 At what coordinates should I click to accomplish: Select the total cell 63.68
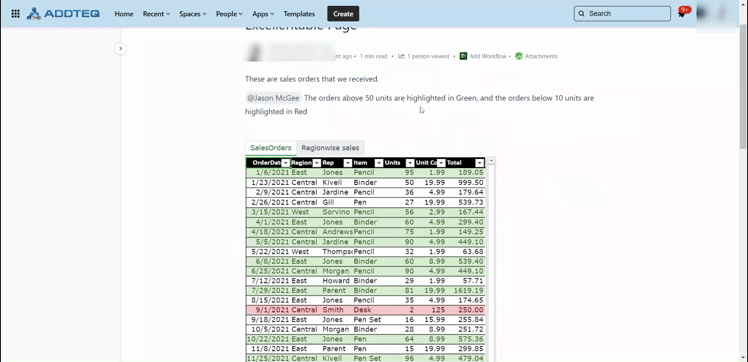[x=466, y=251]
